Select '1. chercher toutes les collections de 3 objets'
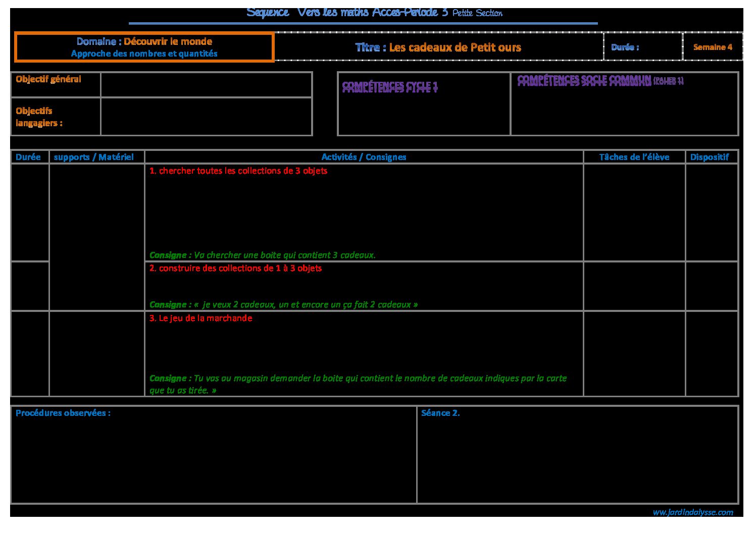Screen dimensions: 756x534 238,171
